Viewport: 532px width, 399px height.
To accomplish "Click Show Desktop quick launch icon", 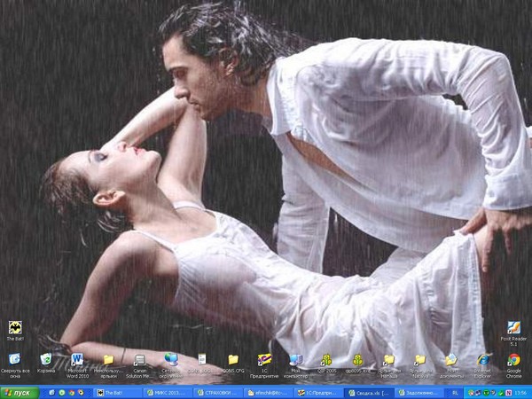I will [51, 393].
